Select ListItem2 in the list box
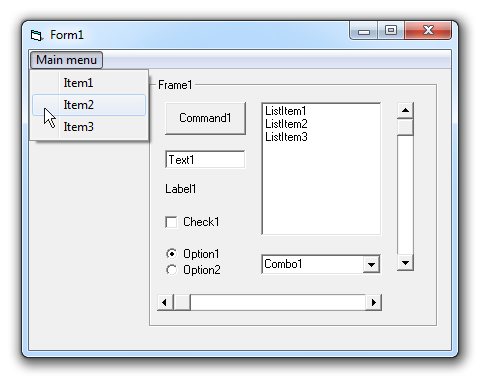 [286, 124]
